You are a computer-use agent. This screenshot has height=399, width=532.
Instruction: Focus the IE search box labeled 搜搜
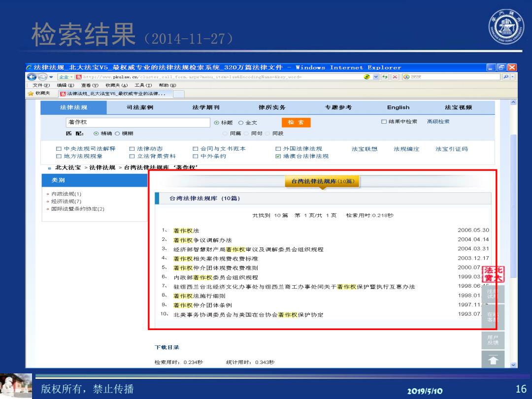pyautogui.click(x=452, y=77)
